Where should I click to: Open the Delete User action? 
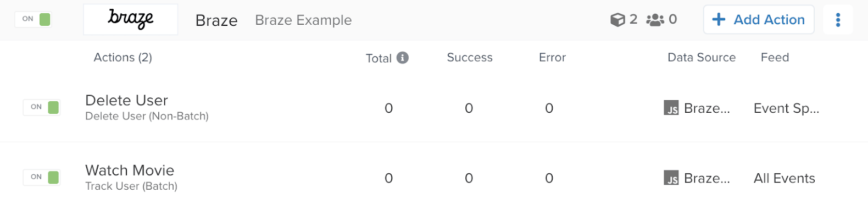[x=127, y=101]
